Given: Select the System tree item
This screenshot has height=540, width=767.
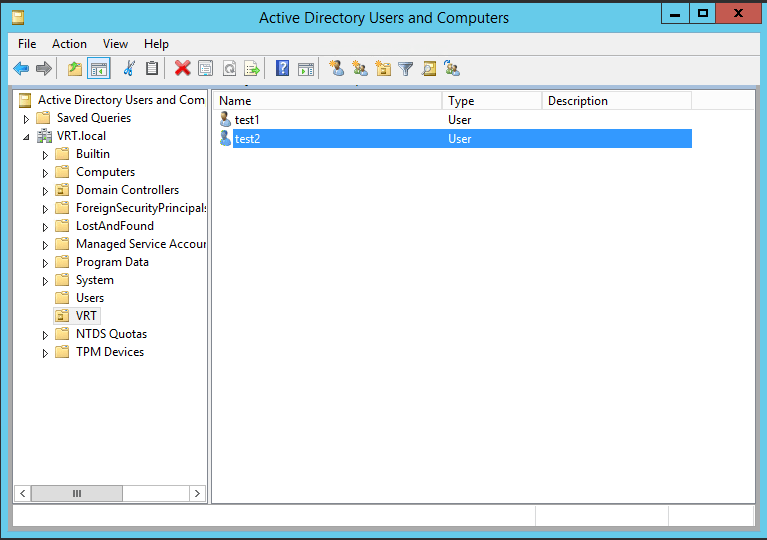Looking at the screenshot, I should coord(94,280).
